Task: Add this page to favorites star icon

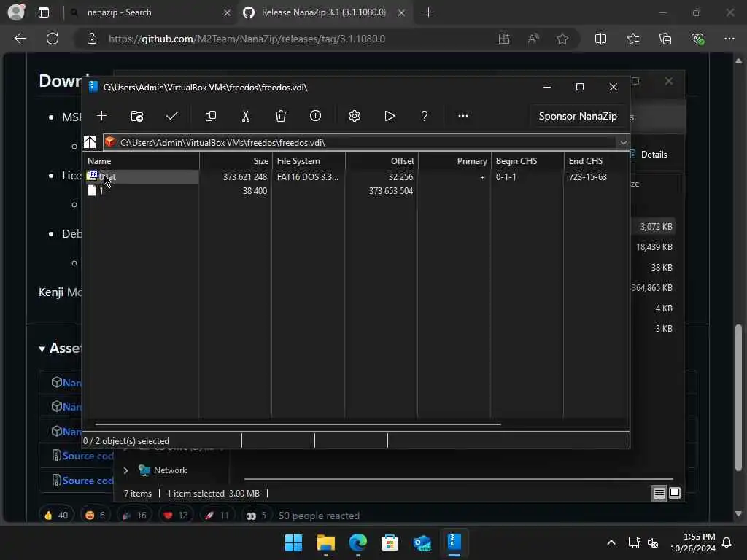Action: tap(562, 39)
